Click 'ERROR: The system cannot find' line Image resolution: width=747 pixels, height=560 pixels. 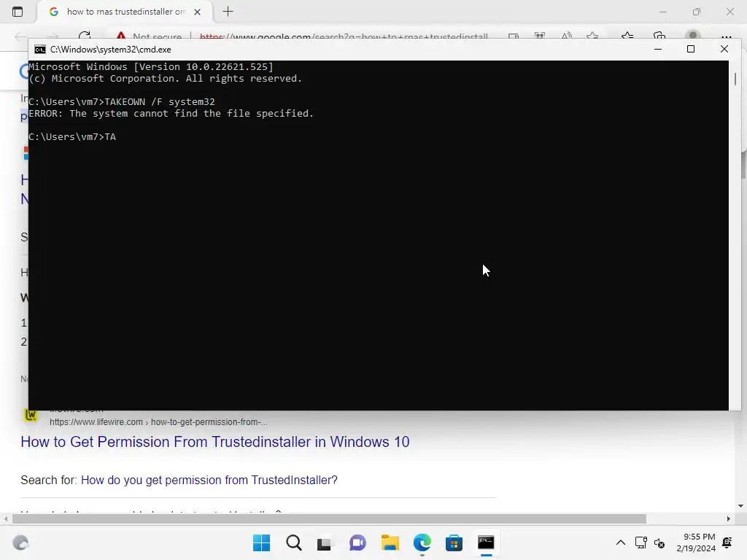(x=171, y=113)
